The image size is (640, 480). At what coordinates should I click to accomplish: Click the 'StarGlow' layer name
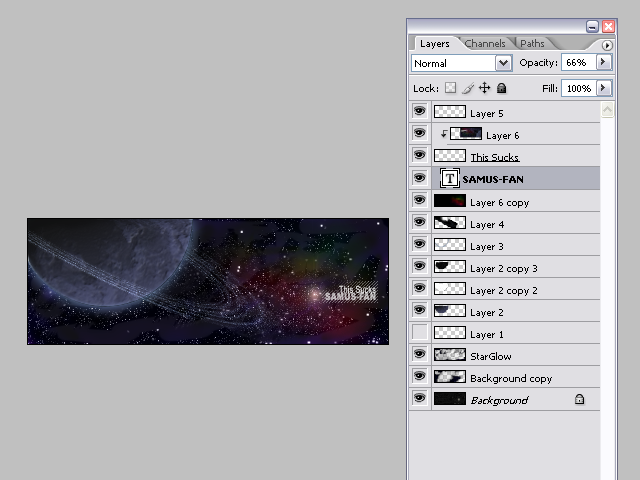point(491,356)
